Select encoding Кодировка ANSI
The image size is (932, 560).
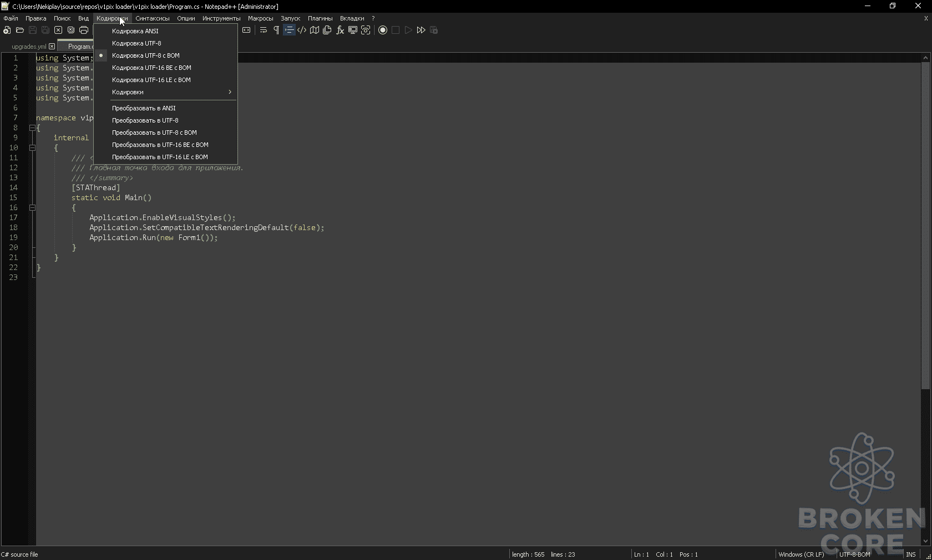click(x=166, y=31)
